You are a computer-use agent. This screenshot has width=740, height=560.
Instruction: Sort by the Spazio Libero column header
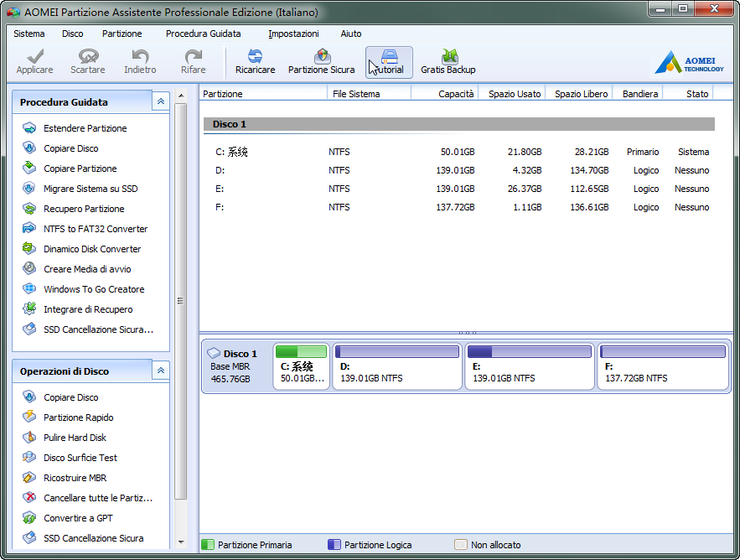[x=579, y=94]
